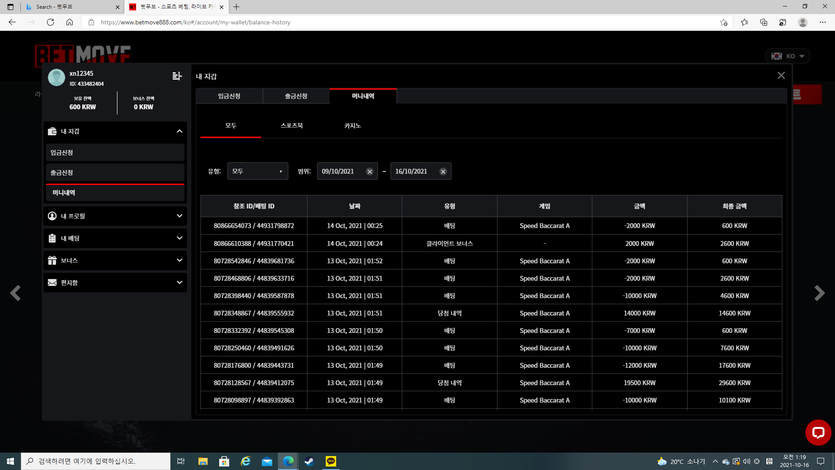
Task: Show hidden system tray icons chevron
Action: pyautogui.click(x=715, y=461)
